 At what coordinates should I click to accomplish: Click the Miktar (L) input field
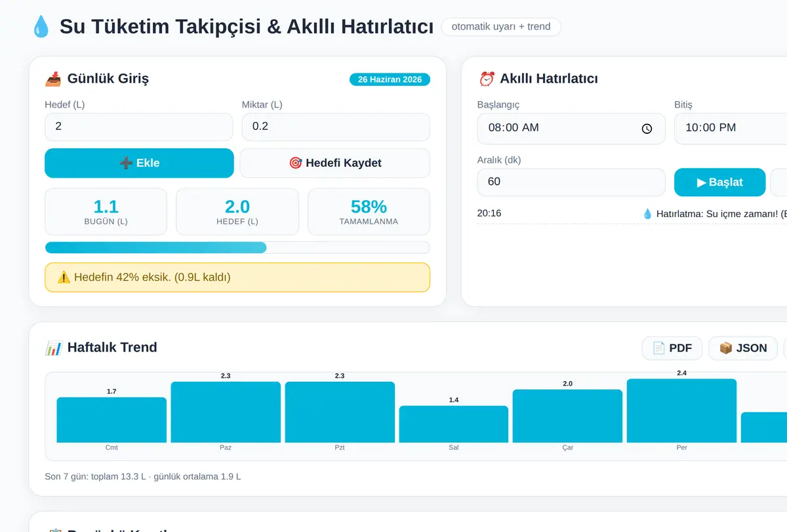click(336, 127)
